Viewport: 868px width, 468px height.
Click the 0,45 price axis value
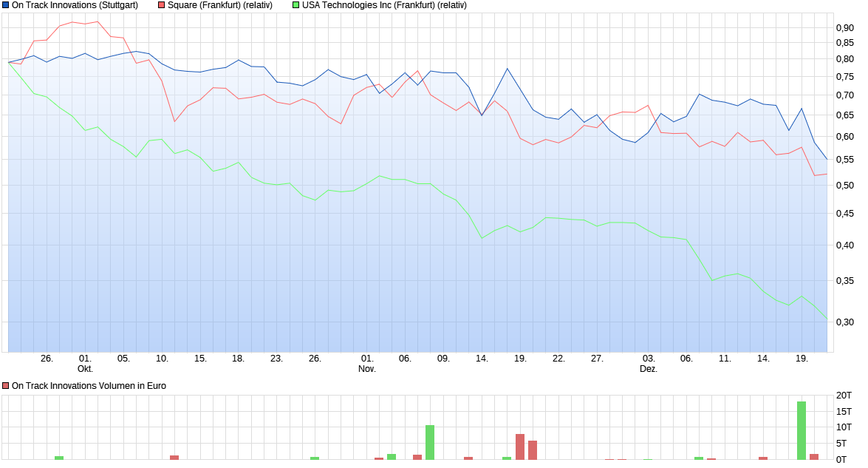pos(845,213)
